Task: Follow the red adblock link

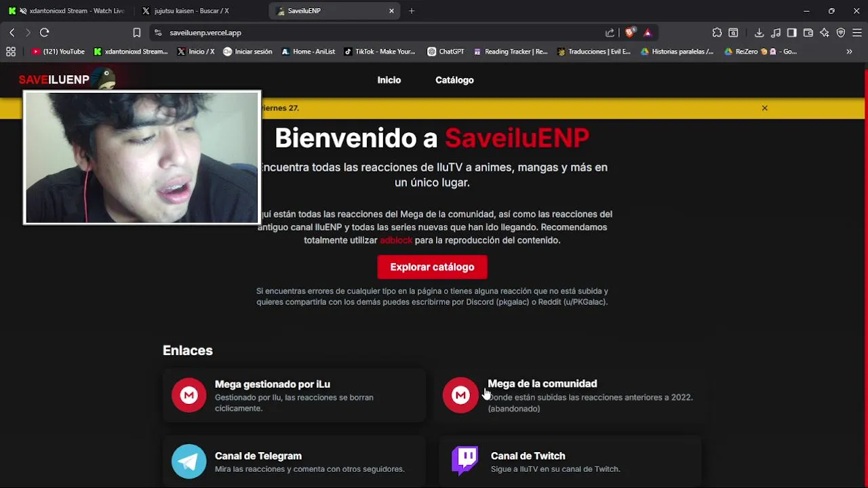Action: click(396, 241)
